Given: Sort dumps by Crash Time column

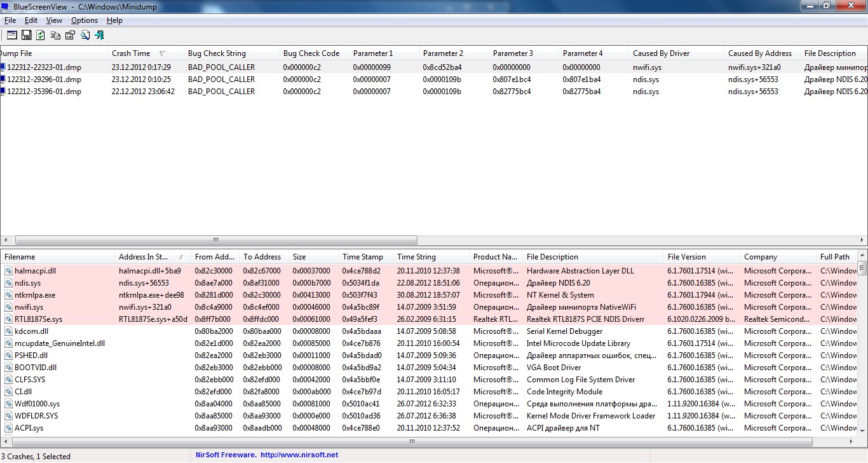Looking at the screenshot, I should pos(131,53).
